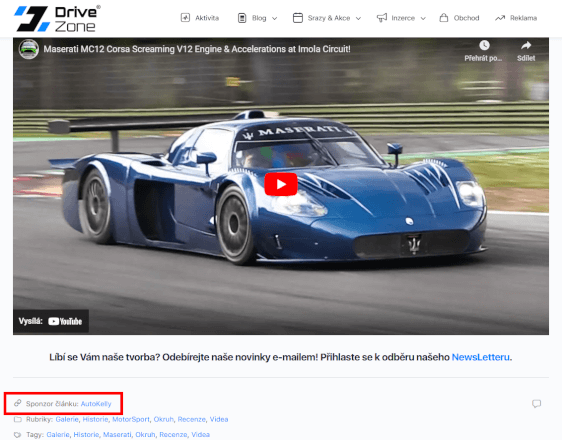
Task: Click the sponsor link chain icon
Action: point(18,403)
